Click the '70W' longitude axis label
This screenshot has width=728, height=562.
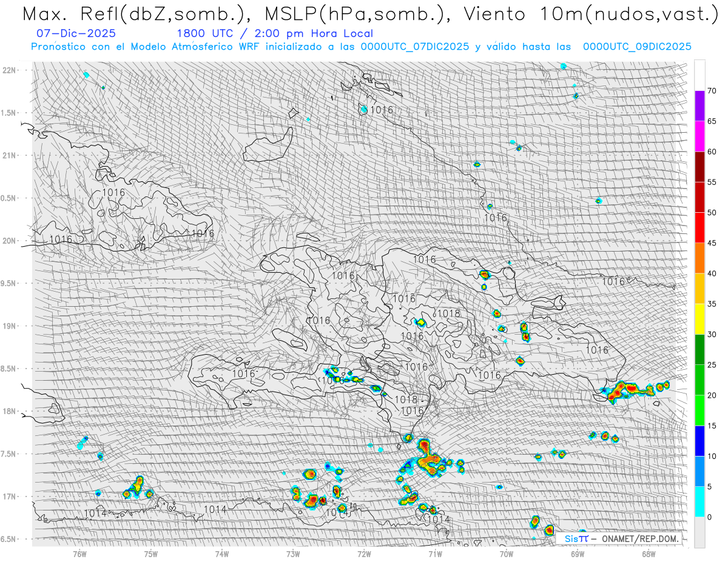click(507, 554)
